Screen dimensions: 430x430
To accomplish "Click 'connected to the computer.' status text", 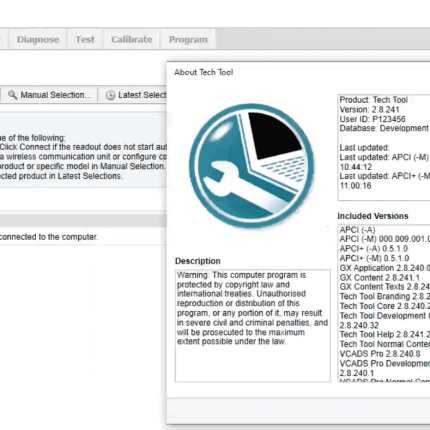I will [x=49, y=237].
